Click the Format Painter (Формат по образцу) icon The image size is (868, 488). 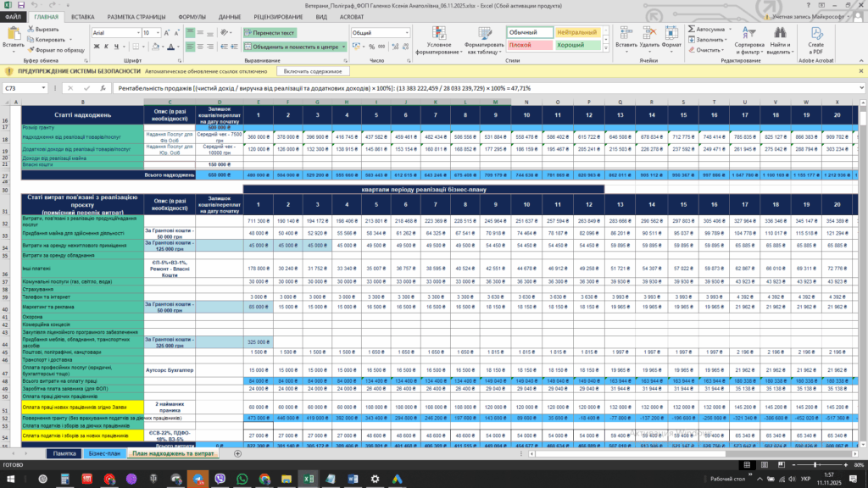click(31, 50)
